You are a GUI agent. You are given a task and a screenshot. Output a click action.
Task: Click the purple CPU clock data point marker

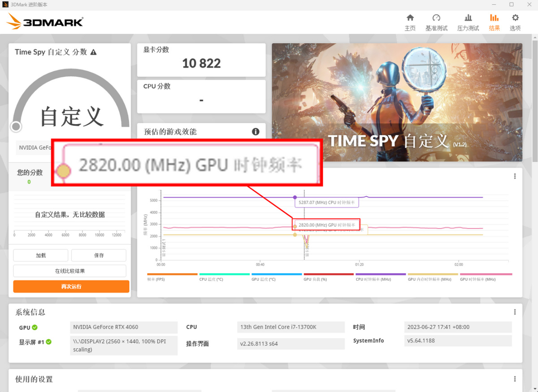295,197
